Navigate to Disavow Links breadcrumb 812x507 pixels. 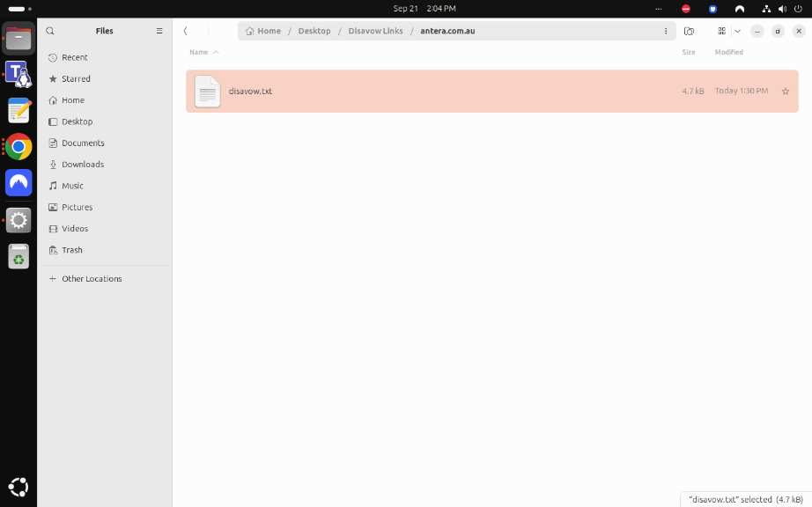point(375,31)
